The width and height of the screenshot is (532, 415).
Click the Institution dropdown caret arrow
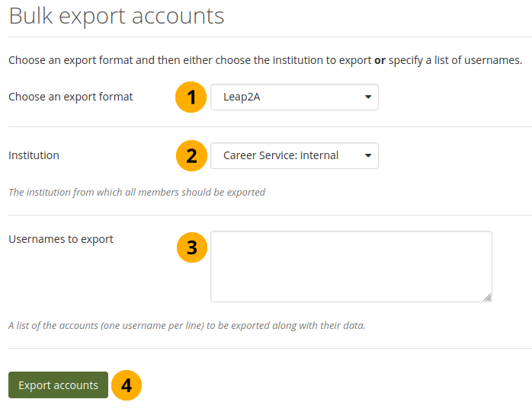click(x=368, y=156)
